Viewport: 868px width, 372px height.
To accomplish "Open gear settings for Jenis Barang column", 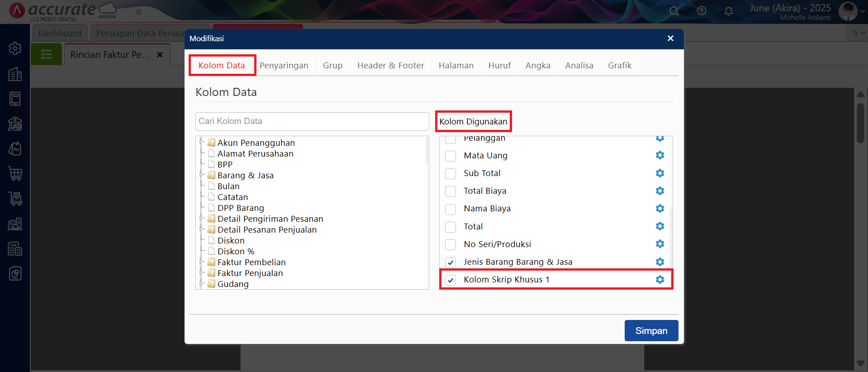I will coord(660,262).
